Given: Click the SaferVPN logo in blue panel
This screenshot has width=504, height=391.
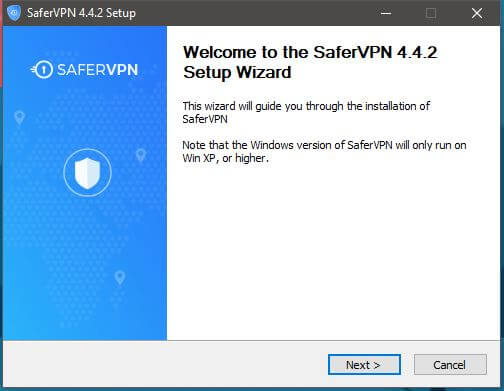Looking at the screenshot, I should coord(84,70).
